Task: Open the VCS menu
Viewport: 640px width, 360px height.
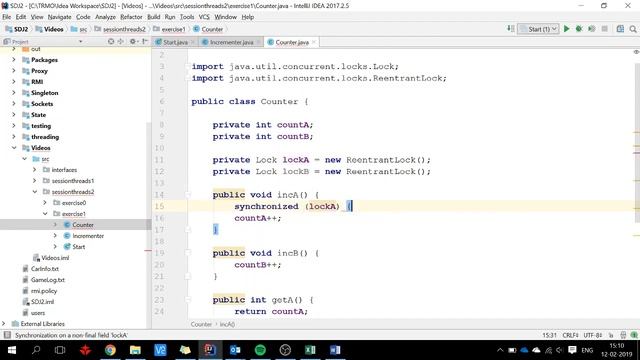Action: 204,17
